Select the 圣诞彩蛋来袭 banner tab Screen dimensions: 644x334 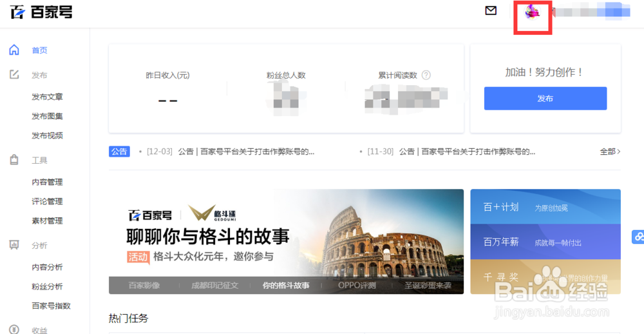pos(428,286)
